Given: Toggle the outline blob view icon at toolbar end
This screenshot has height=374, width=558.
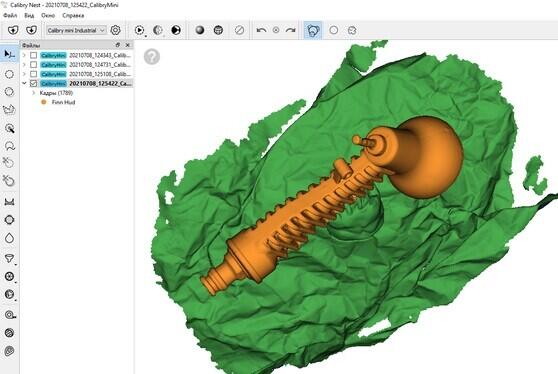Looking at the screenshot, I should click(352, 30).
